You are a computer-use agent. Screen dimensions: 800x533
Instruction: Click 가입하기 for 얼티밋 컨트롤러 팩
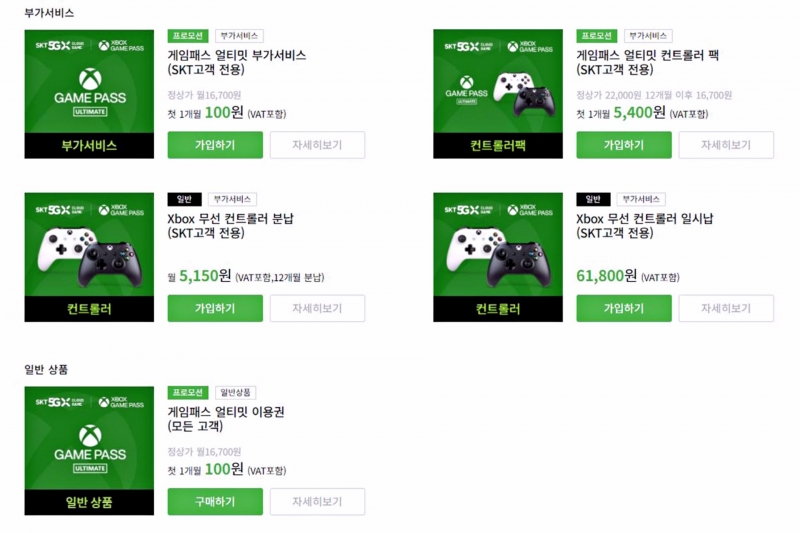tap(624, 145)
